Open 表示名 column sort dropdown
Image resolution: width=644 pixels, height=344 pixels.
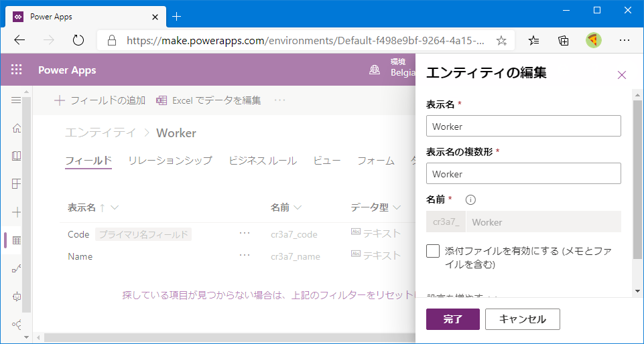[x=115, y=207]
